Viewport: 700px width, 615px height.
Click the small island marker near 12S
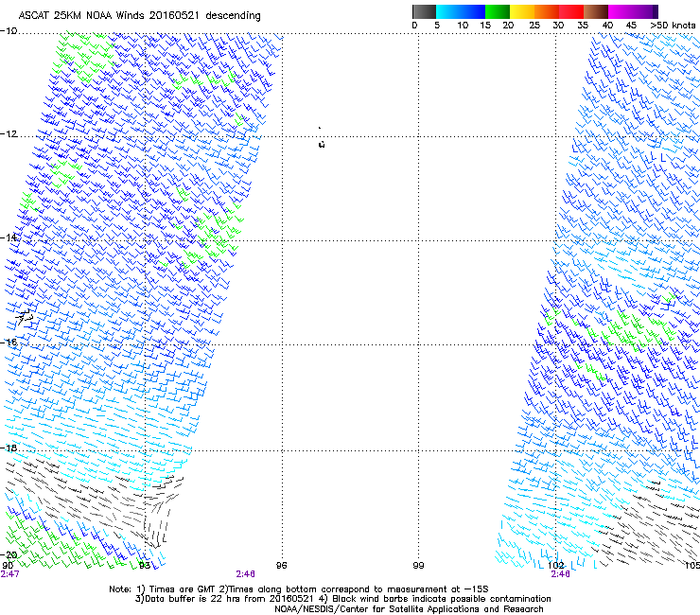322,144
